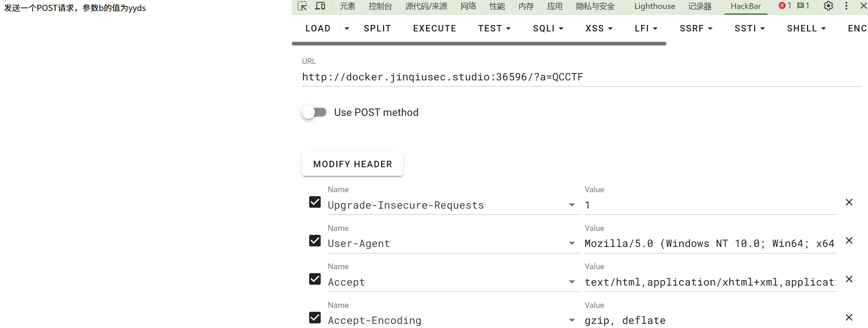Click the red error count badge
The height and width of the screenshot is (328, 868).
785,6
